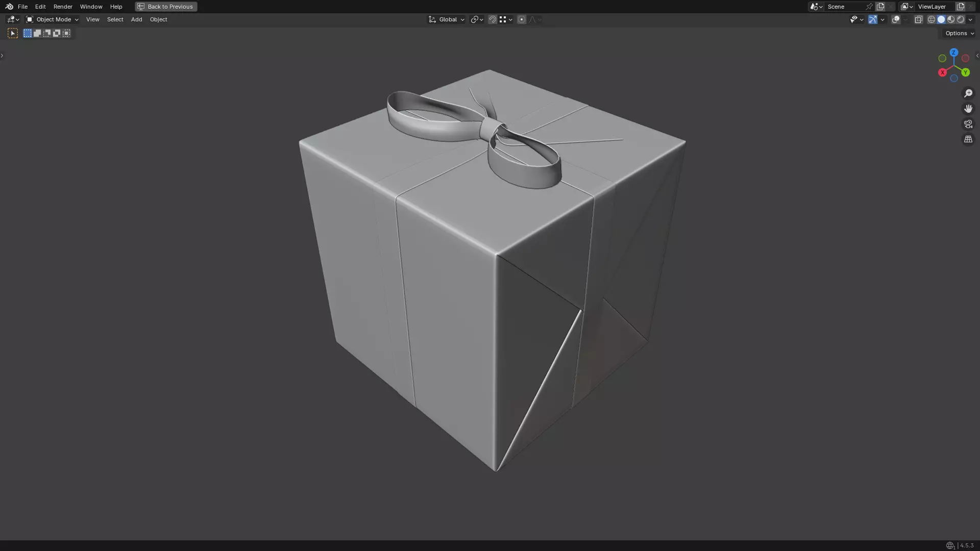Open the scene browse icon dropdown
Viewport: 980px width, 551px height.
[x=816, y=7]
